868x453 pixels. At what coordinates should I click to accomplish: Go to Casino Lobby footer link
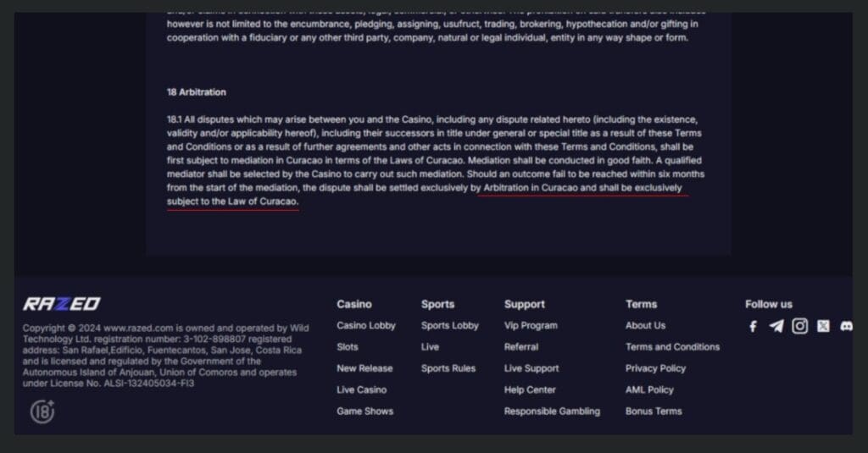click(366, 325)
